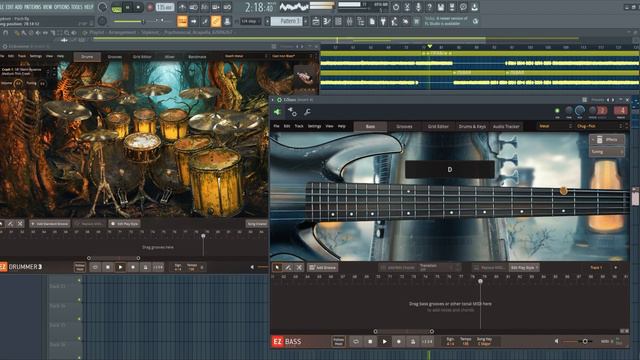Viewport: 640px width, 360px height.
Task: Toggle EZdrummer Follow Host button
Action: pos(80,267)
